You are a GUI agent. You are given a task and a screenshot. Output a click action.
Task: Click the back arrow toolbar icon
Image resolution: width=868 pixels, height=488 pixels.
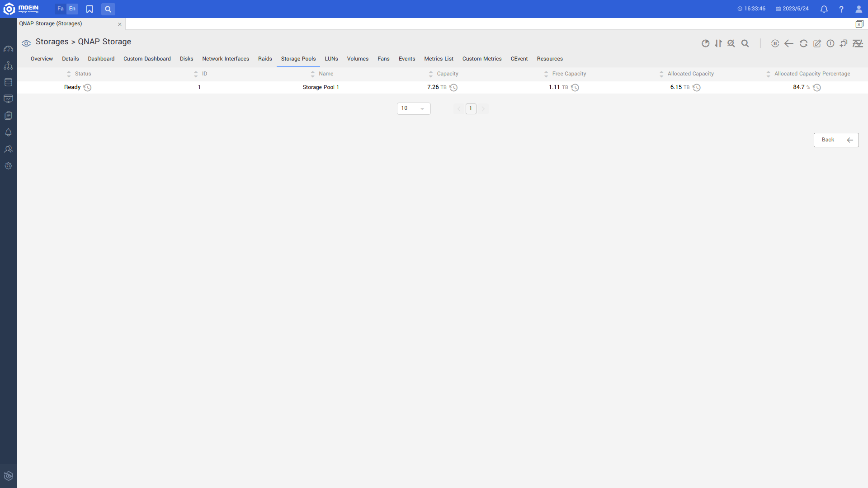789,43
